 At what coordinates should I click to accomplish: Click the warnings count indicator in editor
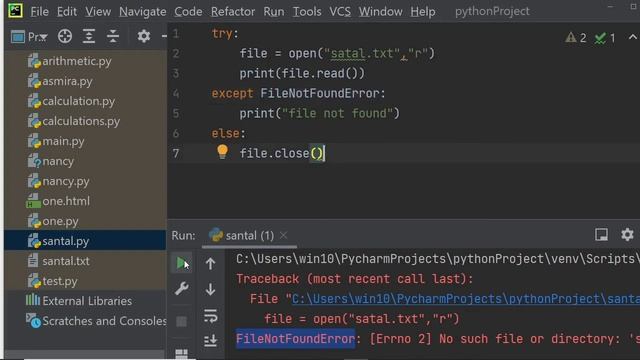(576, 38)
